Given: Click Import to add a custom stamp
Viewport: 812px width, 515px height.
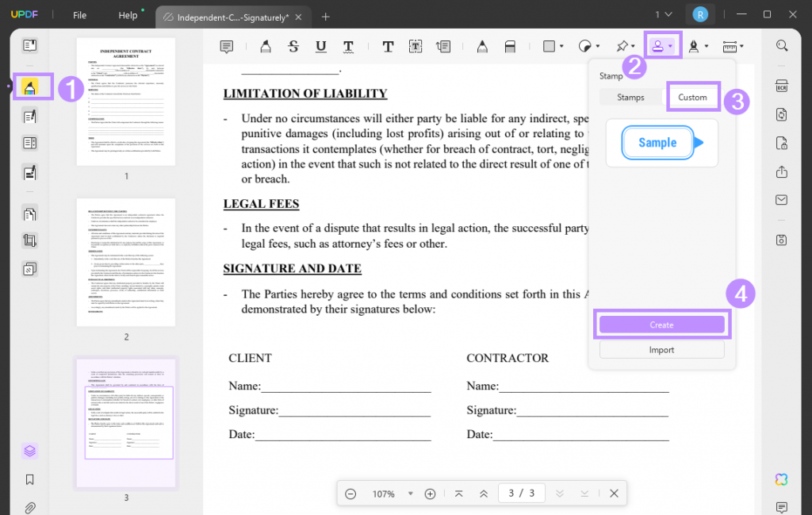Looking at the screenshot, I should [x=661, y=348].
